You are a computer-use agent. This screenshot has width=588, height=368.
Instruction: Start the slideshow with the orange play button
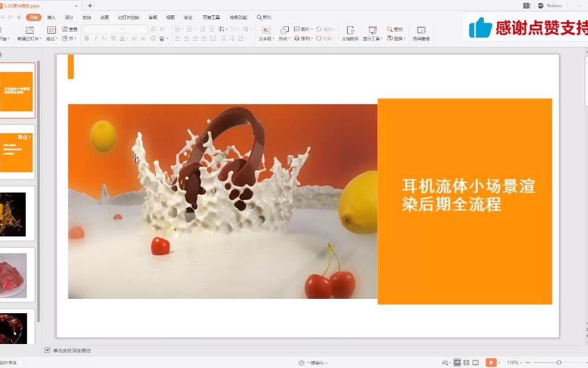[x=491, y=362]
